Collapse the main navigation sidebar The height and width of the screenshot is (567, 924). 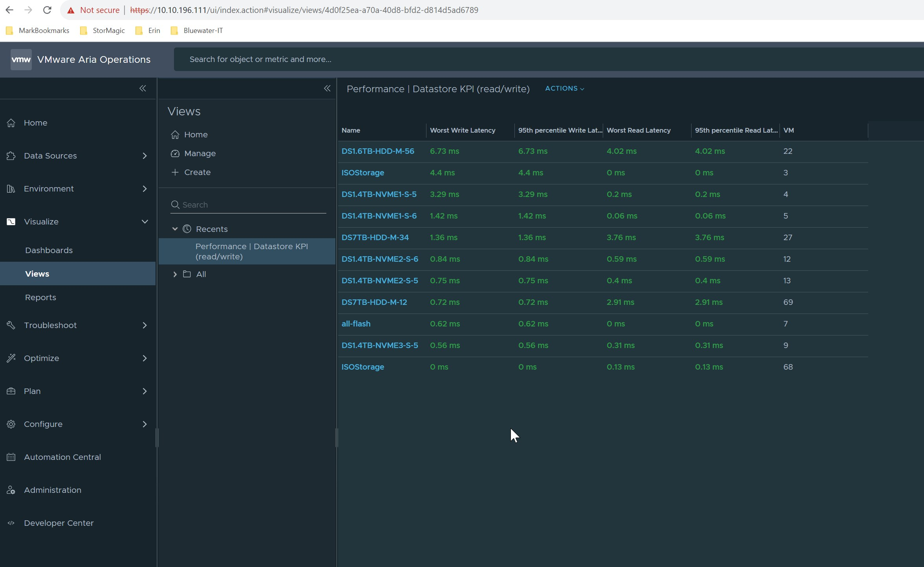(143, 88)
